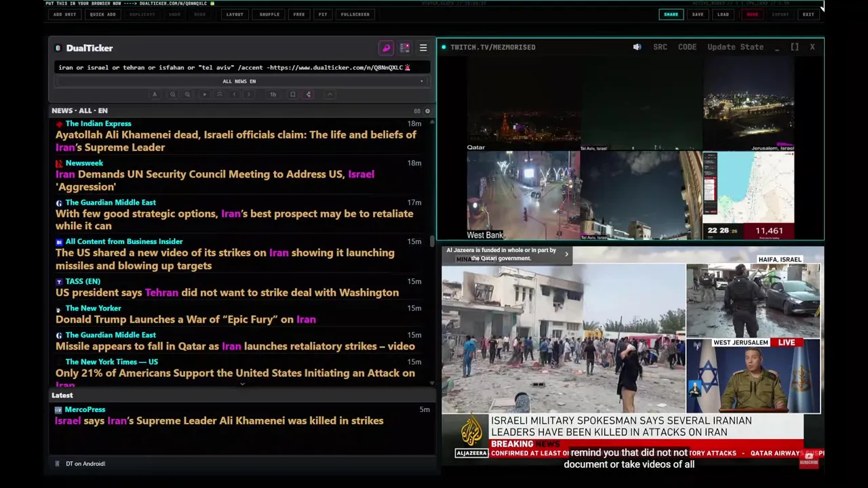The height and width of the screenshot is (488, 868).
Task: Click the news list scrollbar
Action: [432, 241]
